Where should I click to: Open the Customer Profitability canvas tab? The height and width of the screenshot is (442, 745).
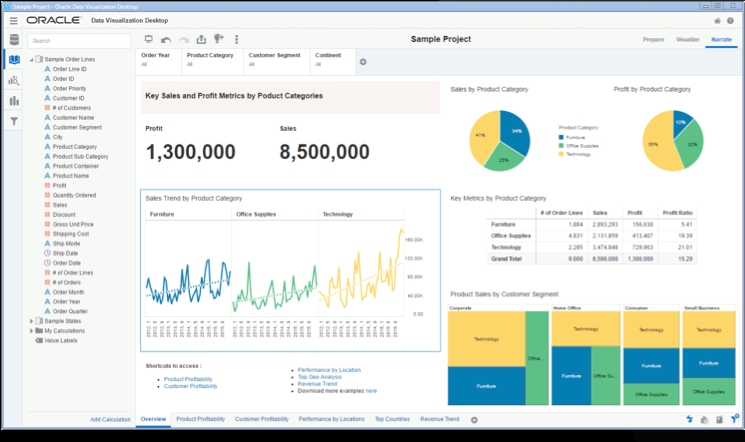pos(262,419)
